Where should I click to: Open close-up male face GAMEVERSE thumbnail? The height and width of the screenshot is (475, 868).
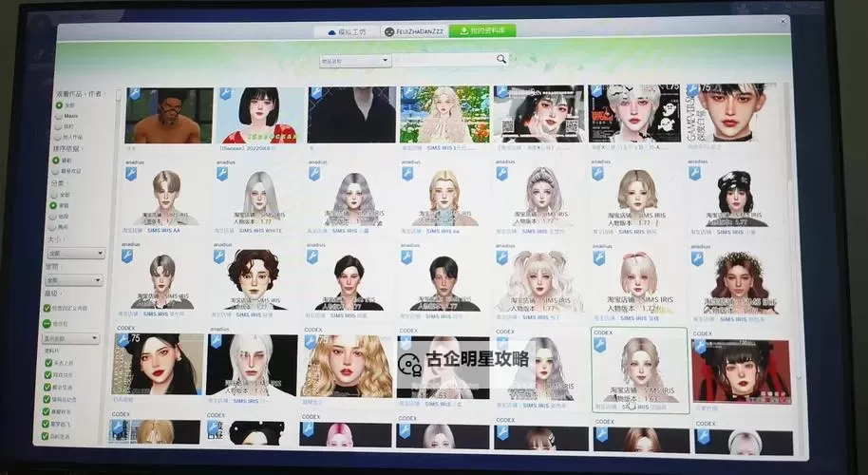point(732,112)
